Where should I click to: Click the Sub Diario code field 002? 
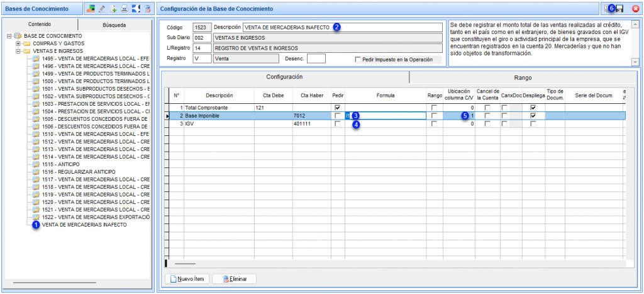tap(202, 38)
